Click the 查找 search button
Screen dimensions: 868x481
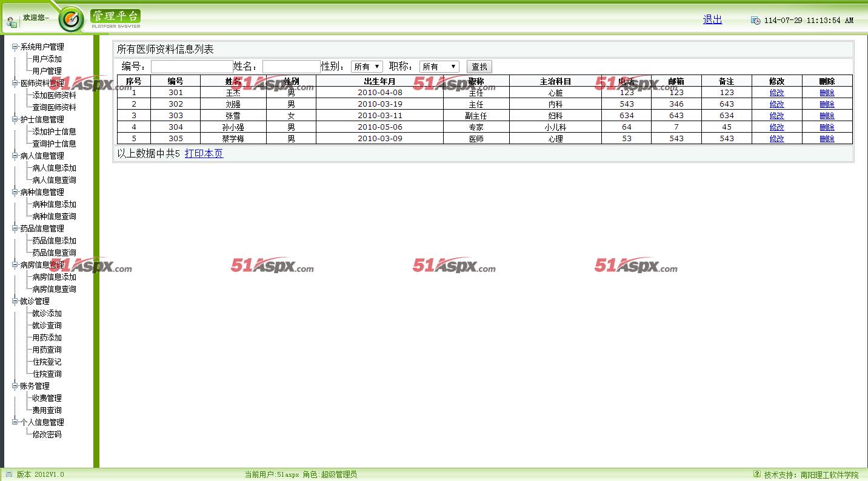point(479,67)
